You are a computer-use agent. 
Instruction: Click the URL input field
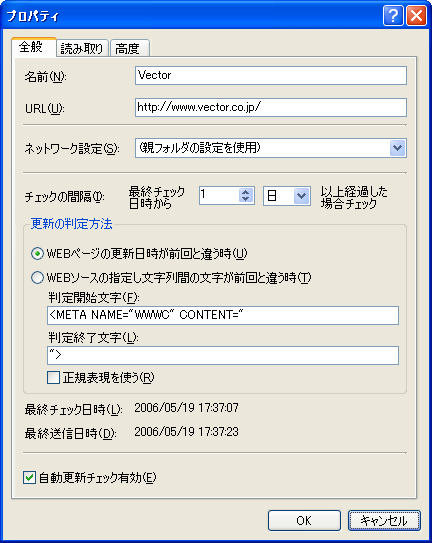click(271, 107)
